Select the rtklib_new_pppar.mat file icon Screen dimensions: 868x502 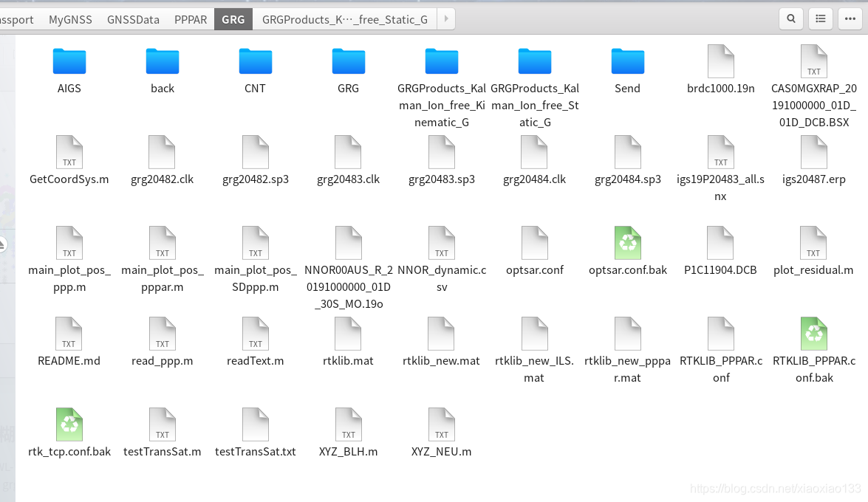click(628, 334)
